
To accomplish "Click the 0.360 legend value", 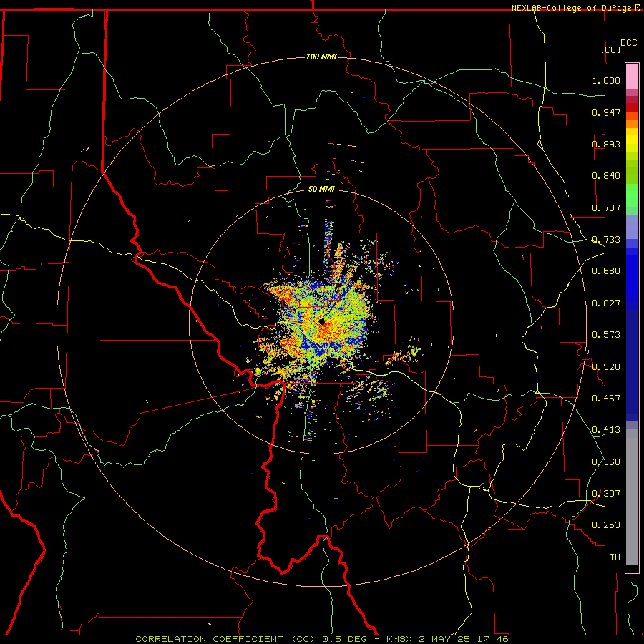I will coord(606,462).
